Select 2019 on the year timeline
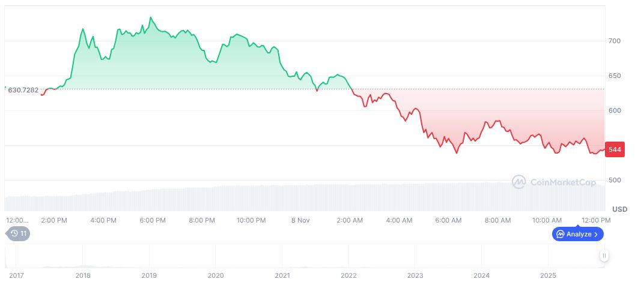 tap(149, 275)
